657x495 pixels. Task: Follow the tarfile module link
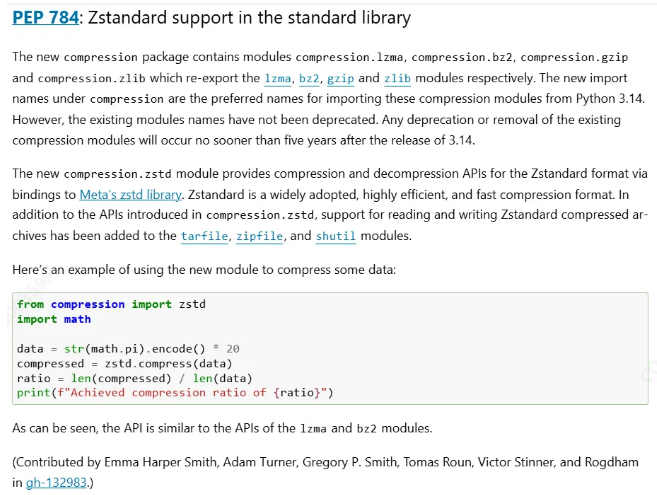point(204,237)
